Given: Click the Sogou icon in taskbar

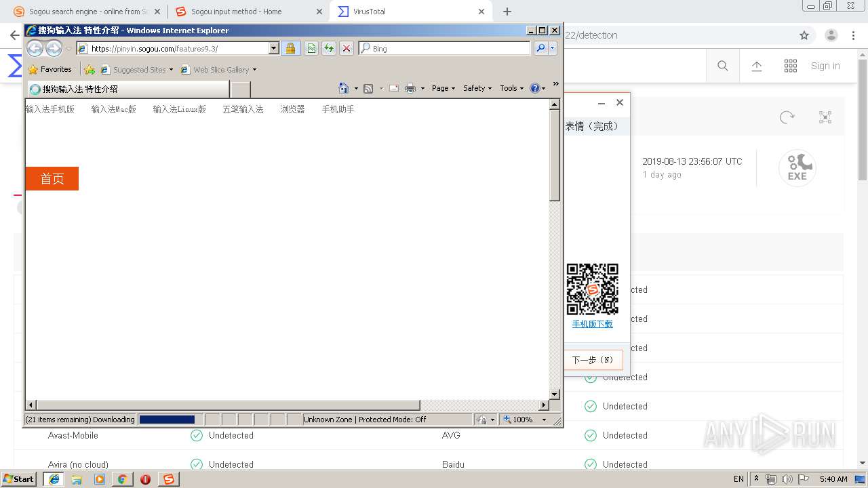Looking at the screenshot, I should click(168, 479).
